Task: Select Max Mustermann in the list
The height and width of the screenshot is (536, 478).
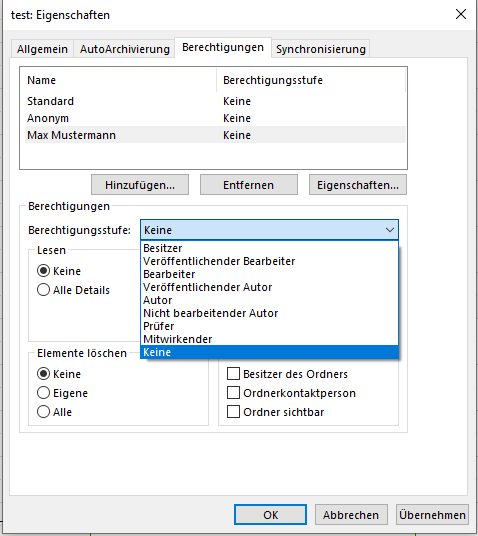Action: coord(215,135)
